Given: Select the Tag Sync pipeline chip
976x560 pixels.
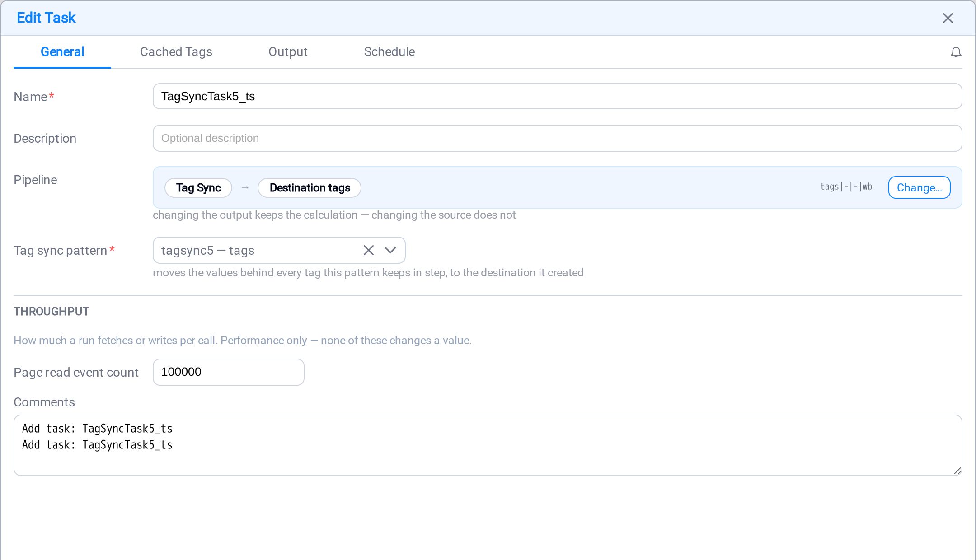Looking at the screenshot, I should [x=198, y=188].
